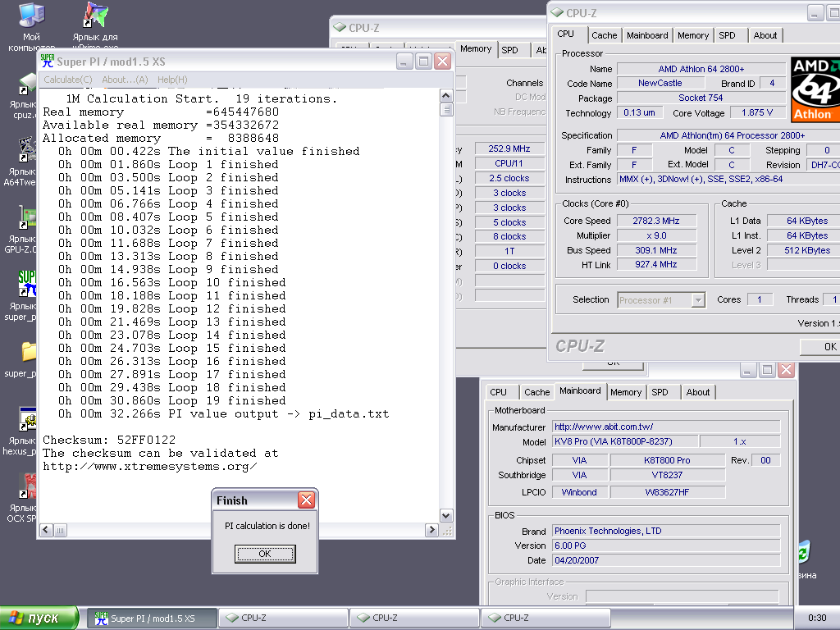Click the Multiplier x 9.0 field

click(x=656, y=235)
